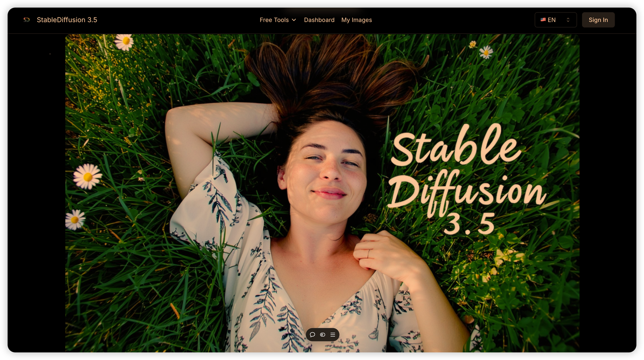Open the My Images page
Image resolution: width=644 pixels, height=360 pixels.
tap(357, 20)
